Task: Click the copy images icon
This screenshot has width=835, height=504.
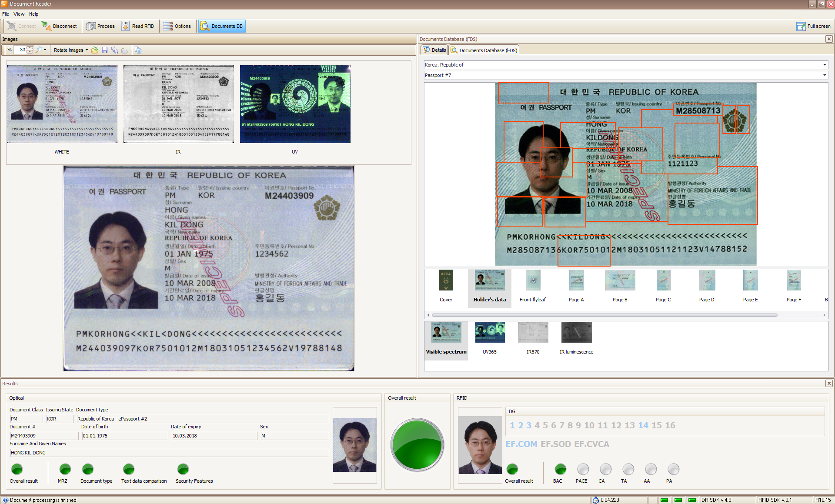Action: tap(138, 50)
